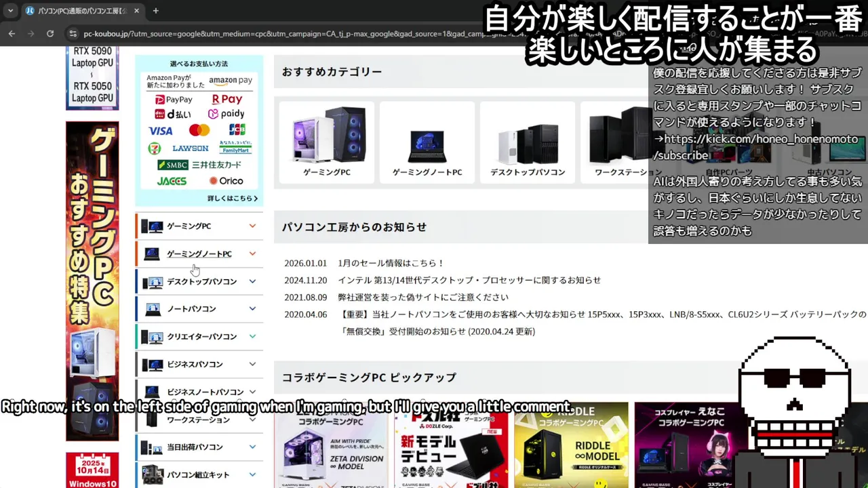Viewport: 868px width, 488px height.
Task: Select ゲーミングノートPC category card
Action: [427, 142]
